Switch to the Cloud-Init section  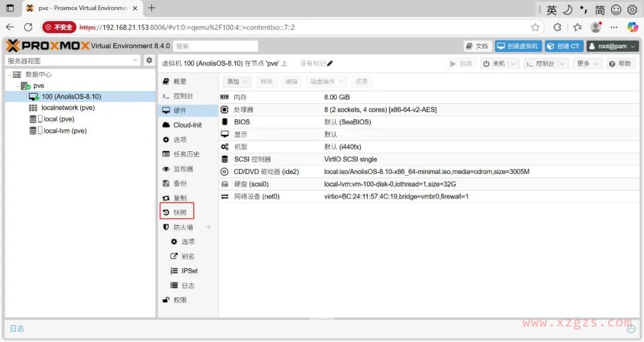[187, 125]
